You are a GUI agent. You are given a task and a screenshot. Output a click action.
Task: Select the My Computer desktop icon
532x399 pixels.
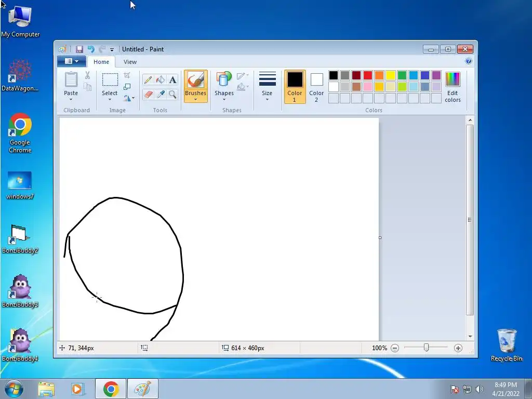(x=20, y=22)
